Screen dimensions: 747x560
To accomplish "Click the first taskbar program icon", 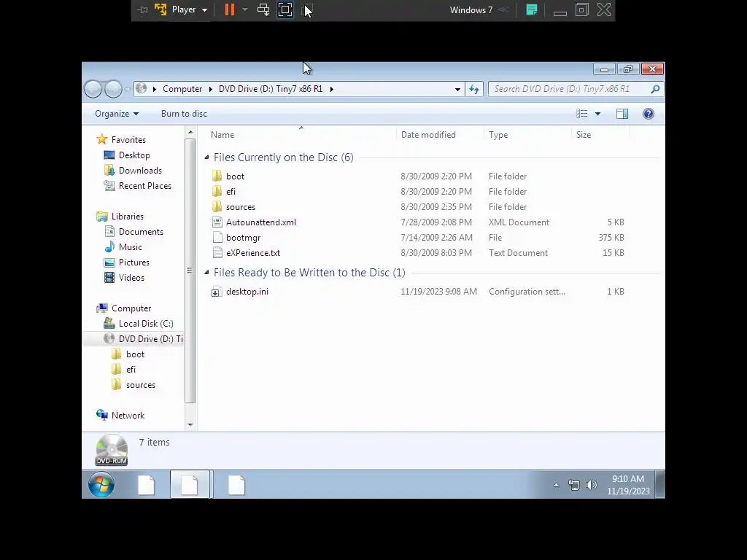I will pyautogui.click(x=146, y=485).
